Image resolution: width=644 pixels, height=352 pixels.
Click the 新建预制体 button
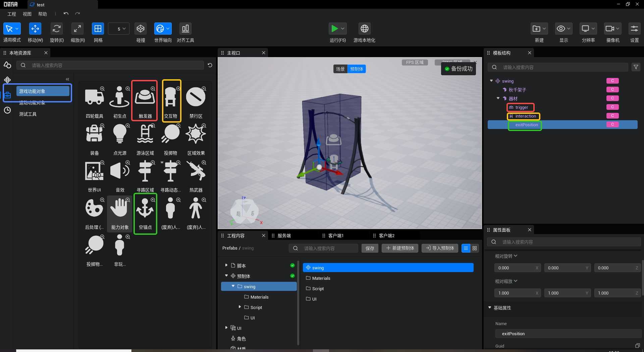[x=400, y=248]
